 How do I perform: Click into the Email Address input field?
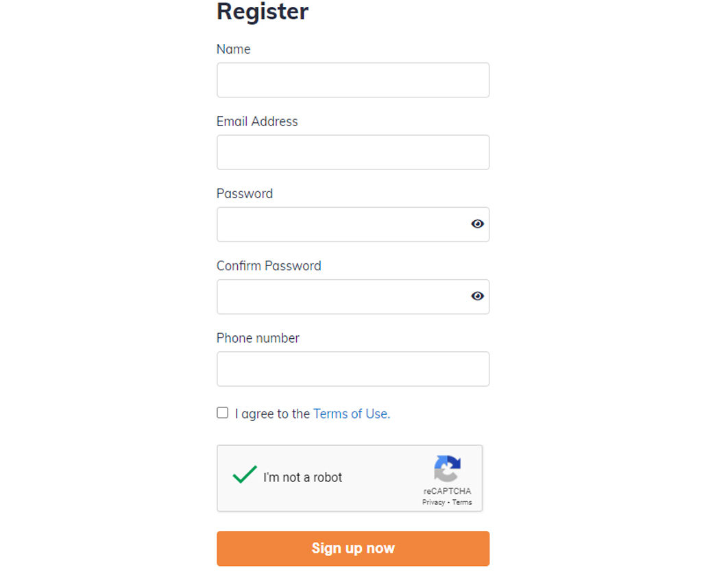click(x=353, y=152)
